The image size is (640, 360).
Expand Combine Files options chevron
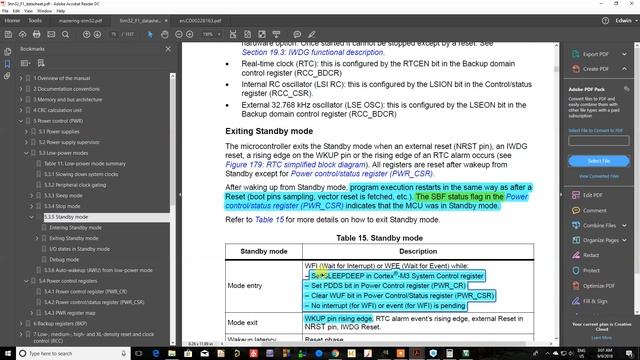coord(624,225)
